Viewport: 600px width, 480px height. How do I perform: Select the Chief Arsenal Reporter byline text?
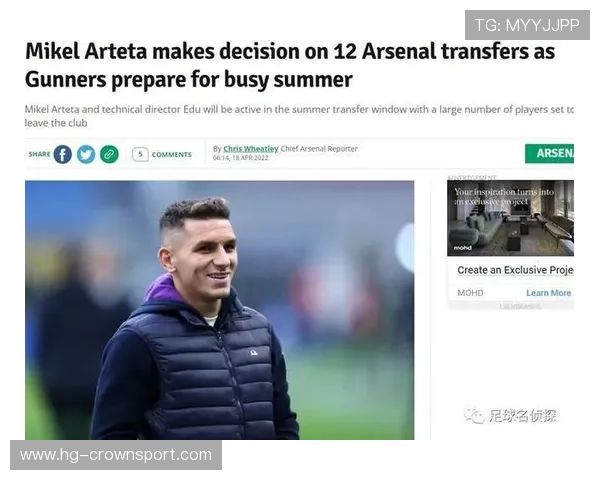coord(319,149)
